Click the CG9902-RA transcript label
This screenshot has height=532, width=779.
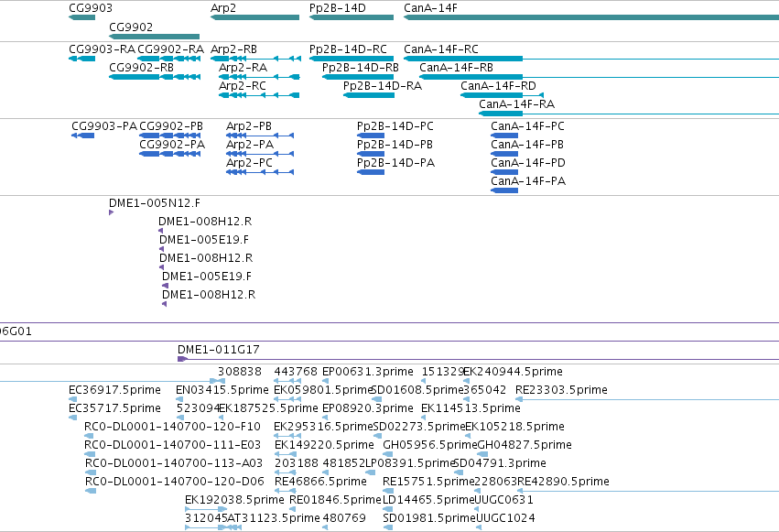pos(170,49)
